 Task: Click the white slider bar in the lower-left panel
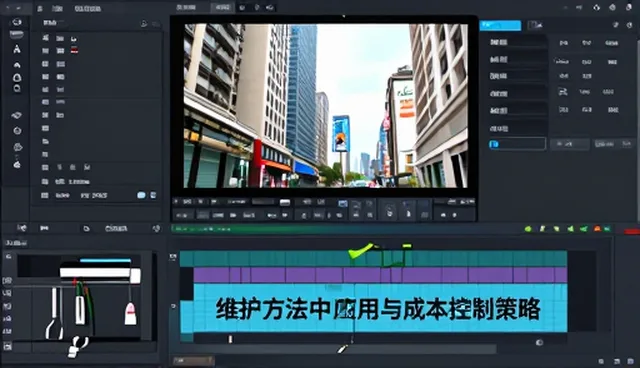[x=100, y=273]
